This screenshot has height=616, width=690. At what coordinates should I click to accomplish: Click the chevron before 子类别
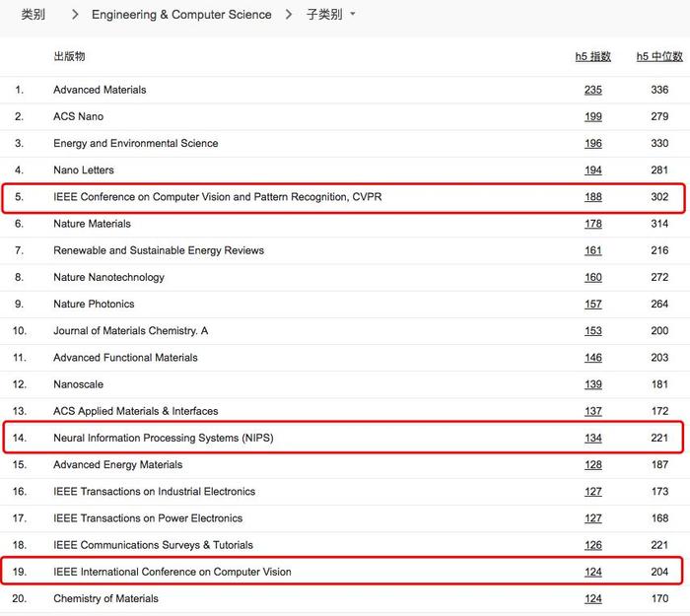[289, 15]
